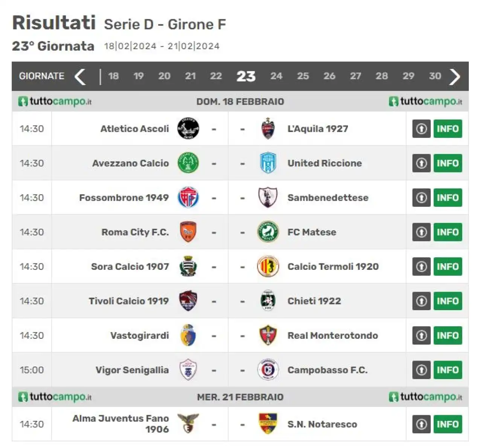
Task: Open INFO for Atletico Ascoli vs L'Aquila
Action: click(x=448, y=129)
